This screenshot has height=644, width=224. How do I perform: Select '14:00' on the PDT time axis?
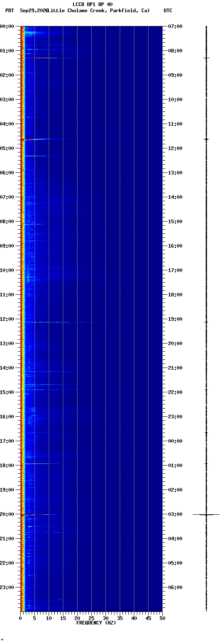point(7,368)
